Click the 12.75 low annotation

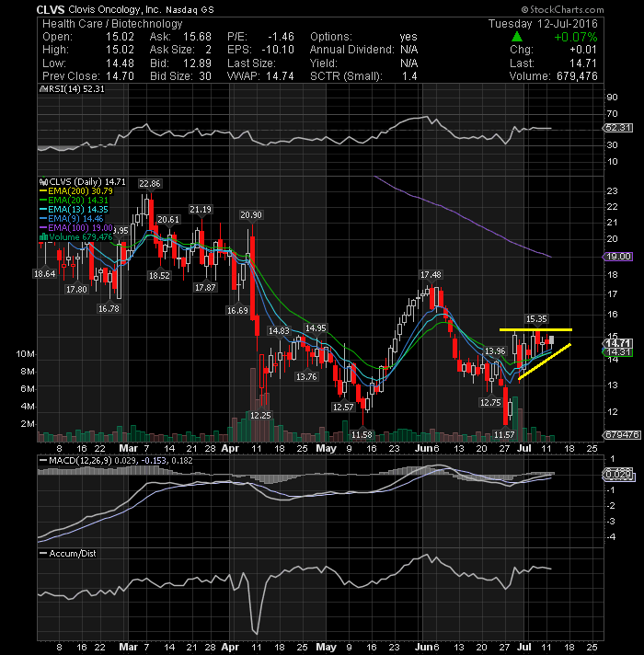point(490,402)
